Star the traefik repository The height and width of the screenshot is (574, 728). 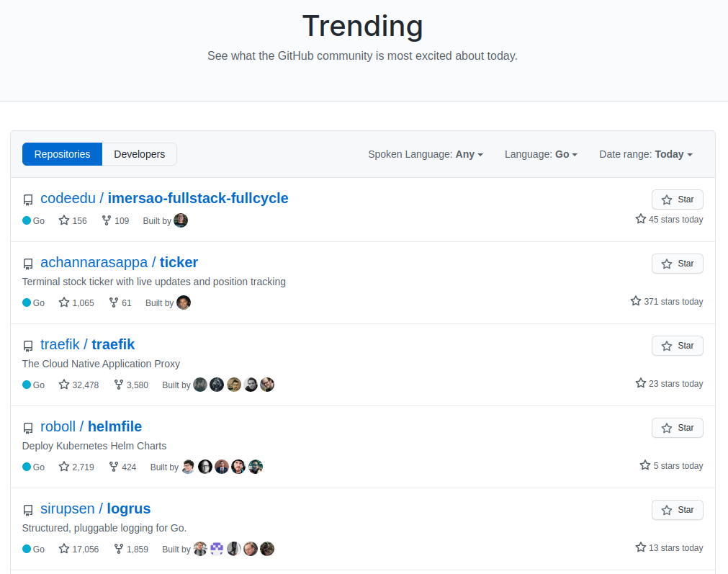(x=678, y=346)
